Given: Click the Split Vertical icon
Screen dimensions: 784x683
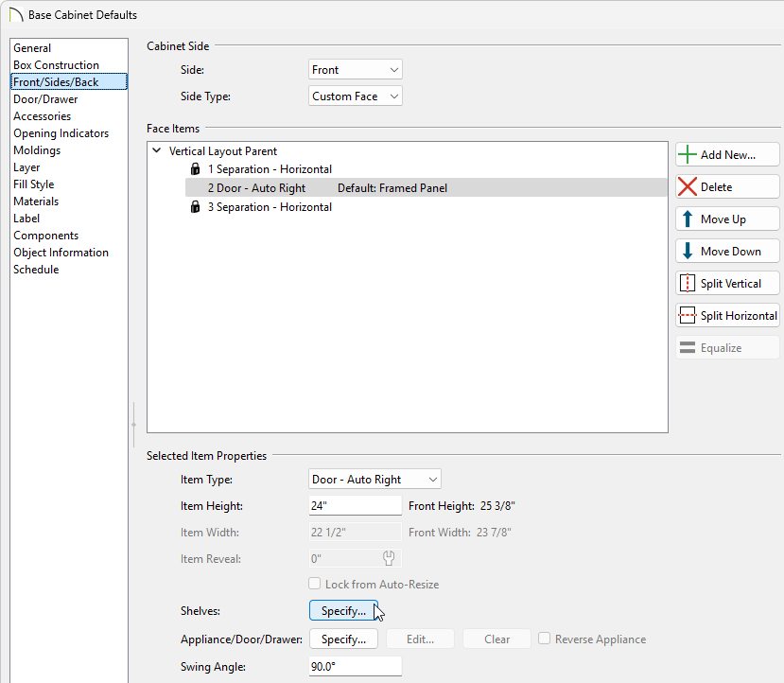Looking at the screenshot, I should pyautogui.click(x=688, y=284).
